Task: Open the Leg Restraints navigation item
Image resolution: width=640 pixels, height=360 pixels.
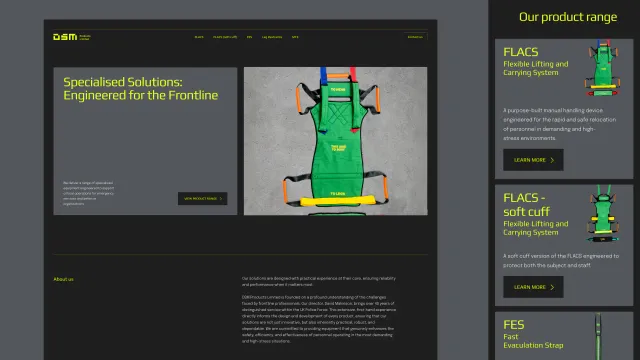Action: tap(272, 37)
